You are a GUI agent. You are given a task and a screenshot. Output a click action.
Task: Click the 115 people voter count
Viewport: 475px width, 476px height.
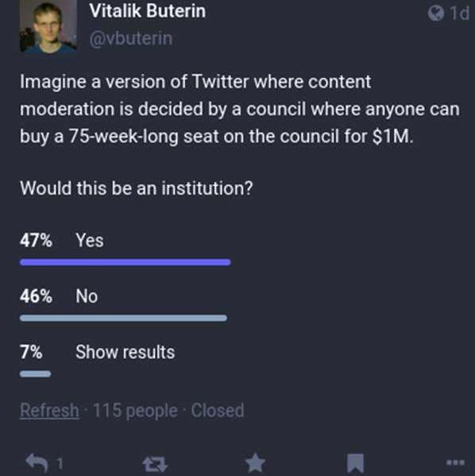(x=135, y=410)
